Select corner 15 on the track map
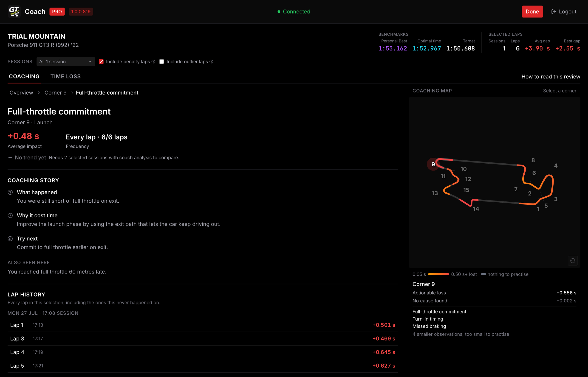 (x=466, y=190)
